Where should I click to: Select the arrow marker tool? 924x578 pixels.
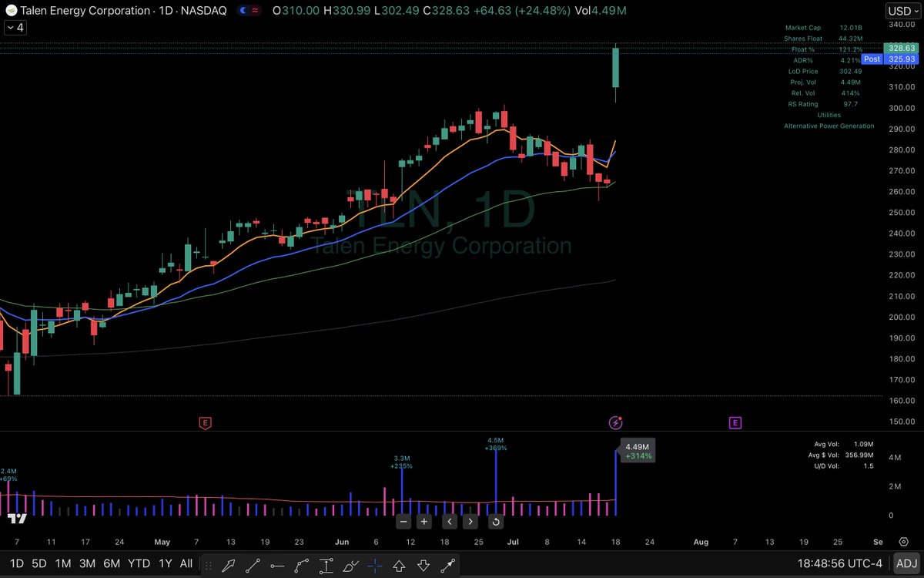pyautogui.click(x=447, y=566)
